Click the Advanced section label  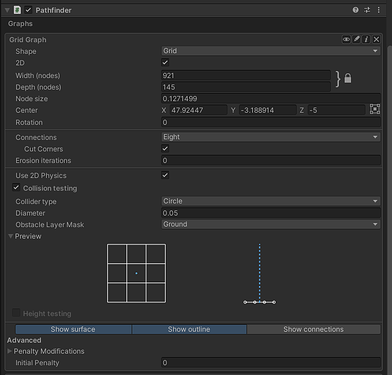(24, 340)
